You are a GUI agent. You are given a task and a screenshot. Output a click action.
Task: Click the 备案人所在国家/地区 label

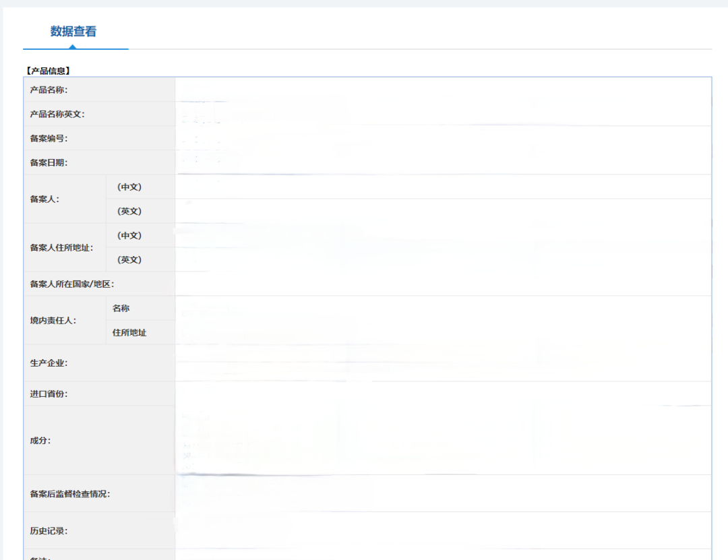click(72, 284)
